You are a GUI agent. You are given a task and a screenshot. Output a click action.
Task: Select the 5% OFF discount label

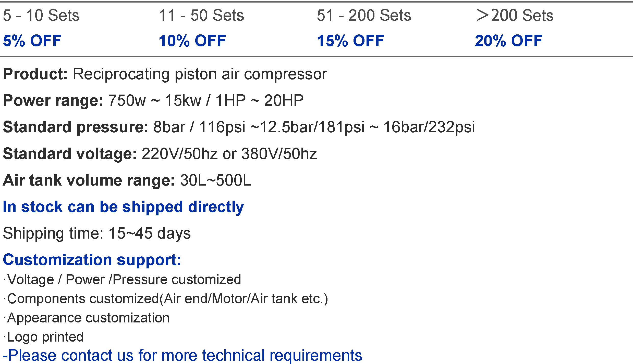[32, 41]
